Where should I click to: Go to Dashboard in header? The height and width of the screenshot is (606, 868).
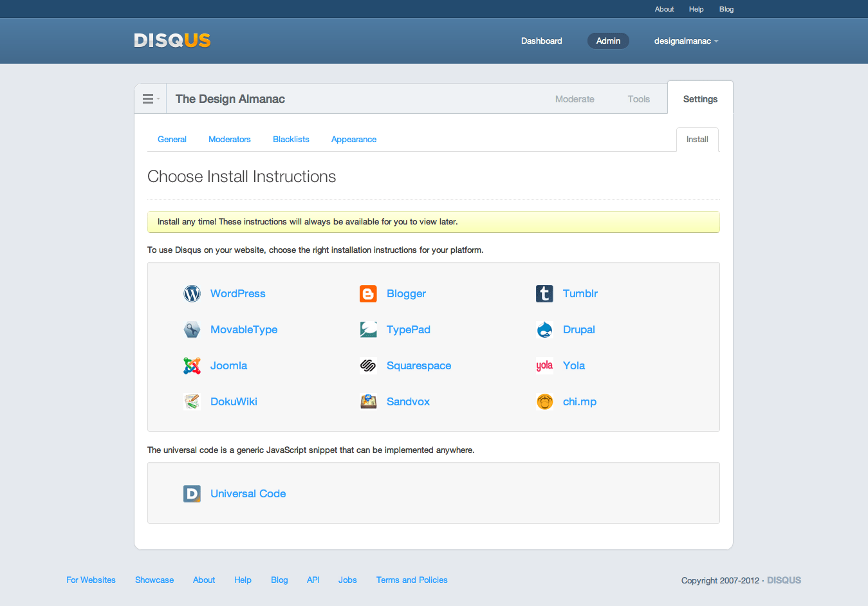click(542, 41)
